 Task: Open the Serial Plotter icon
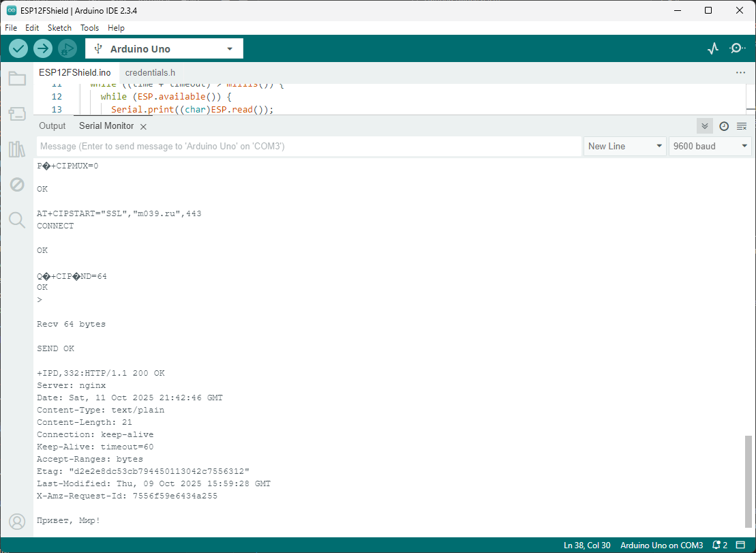click(x=713, y=48)
